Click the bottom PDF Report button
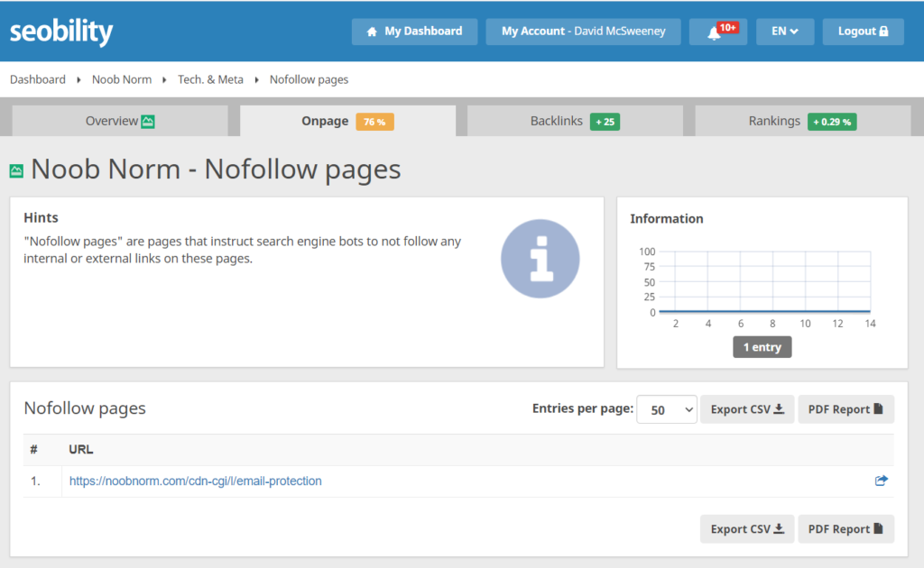 pyautogui.click(x=845, y=529)
